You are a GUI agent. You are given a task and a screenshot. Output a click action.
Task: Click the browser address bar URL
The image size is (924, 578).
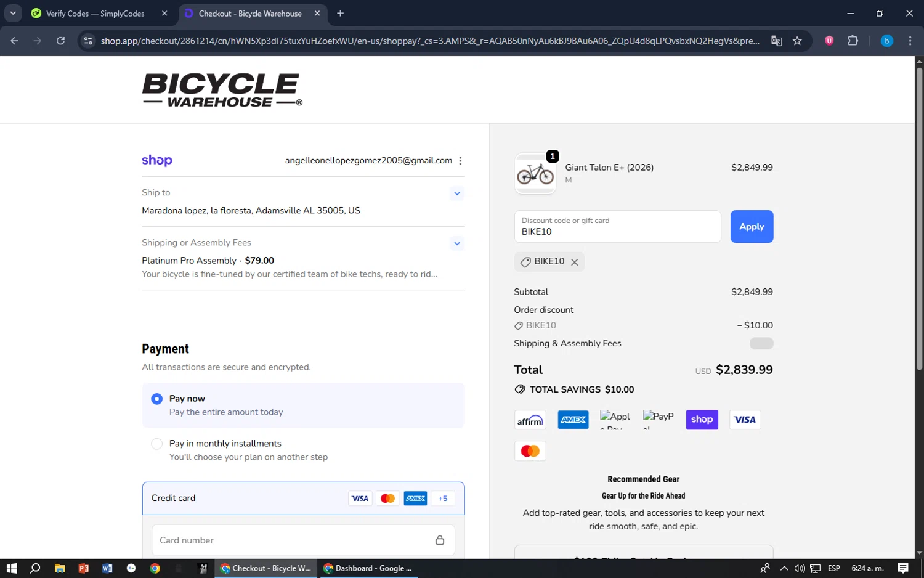point(430,41)
